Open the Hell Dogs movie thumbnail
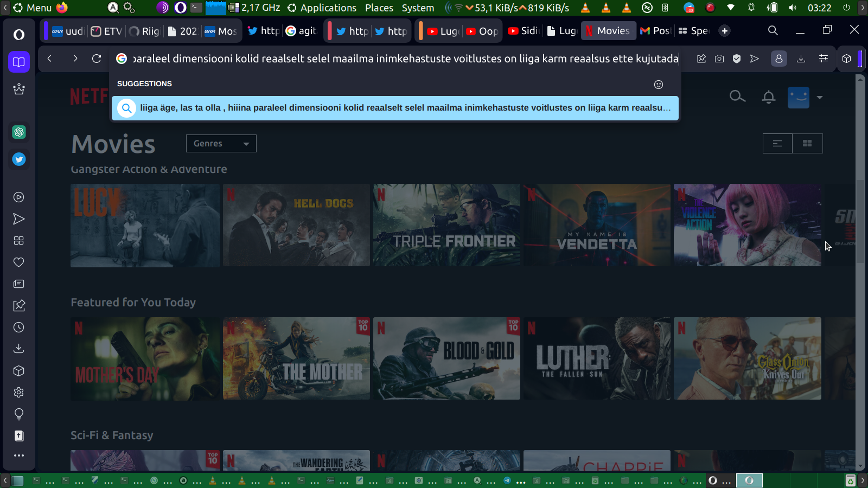868x488 pixels. pyautogui.click(x=296, y=225)
